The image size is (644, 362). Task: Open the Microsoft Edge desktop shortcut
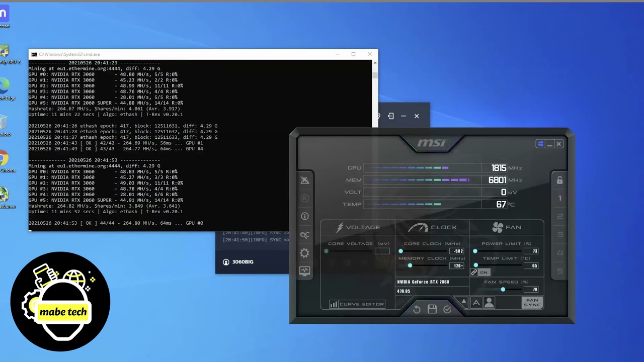(x=4, y=89)
